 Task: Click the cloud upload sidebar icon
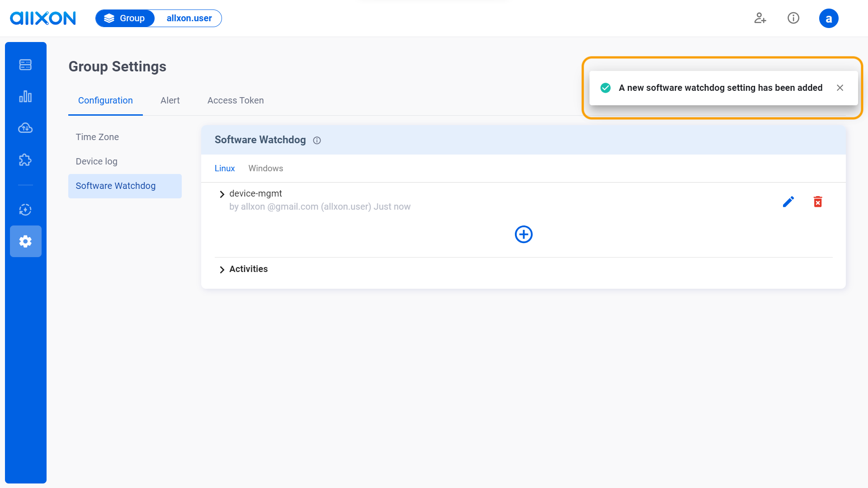[x=25, y=128]
